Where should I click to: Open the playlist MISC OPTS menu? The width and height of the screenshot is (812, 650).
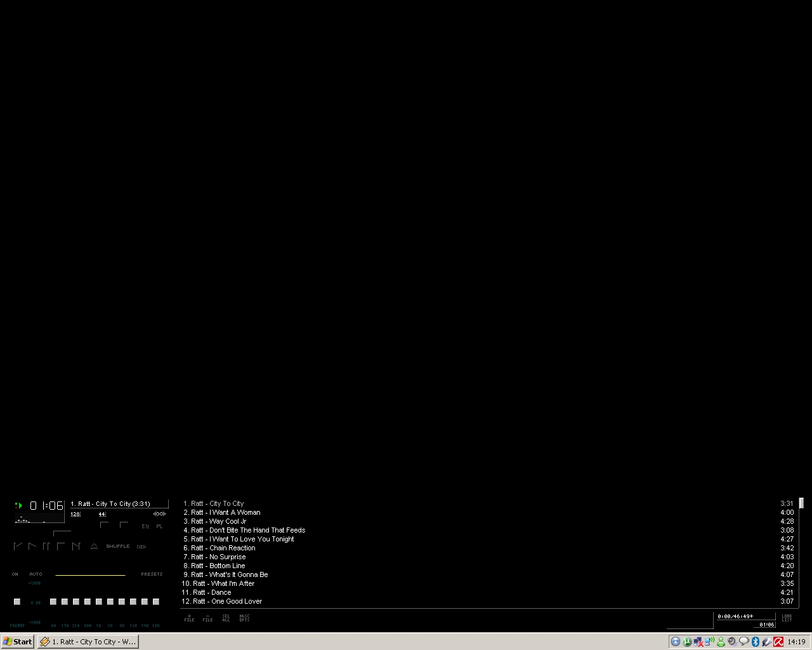(x=244, y=618)
